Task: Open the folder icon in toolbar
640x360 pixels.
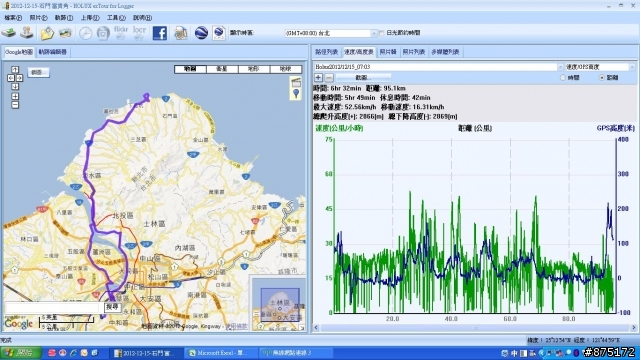Action: click(x=47, y=33)
